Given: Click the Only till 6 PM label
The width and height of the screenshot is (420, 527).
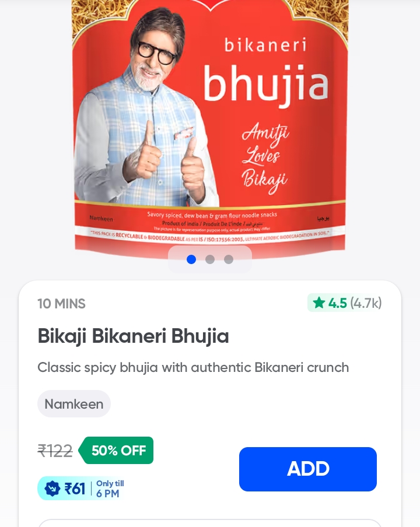Looking at the screenshot, I should pyautogui.click(x=110, y=489).
